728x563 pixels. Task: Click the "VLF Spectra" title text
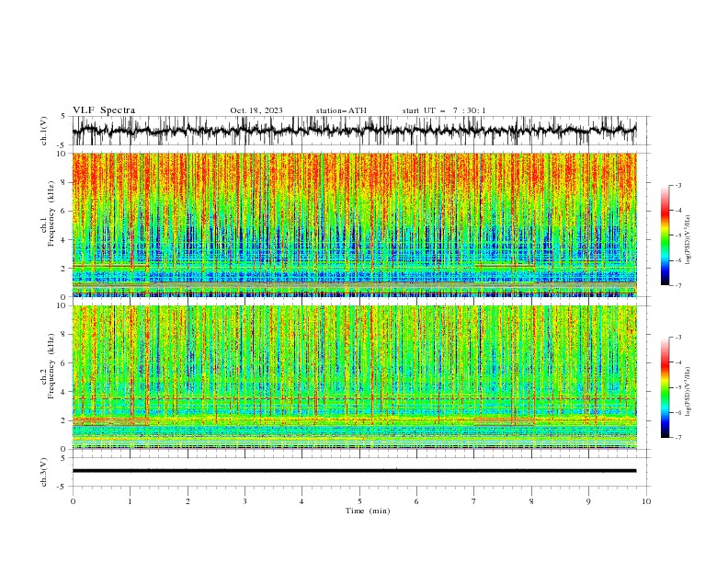104,110
